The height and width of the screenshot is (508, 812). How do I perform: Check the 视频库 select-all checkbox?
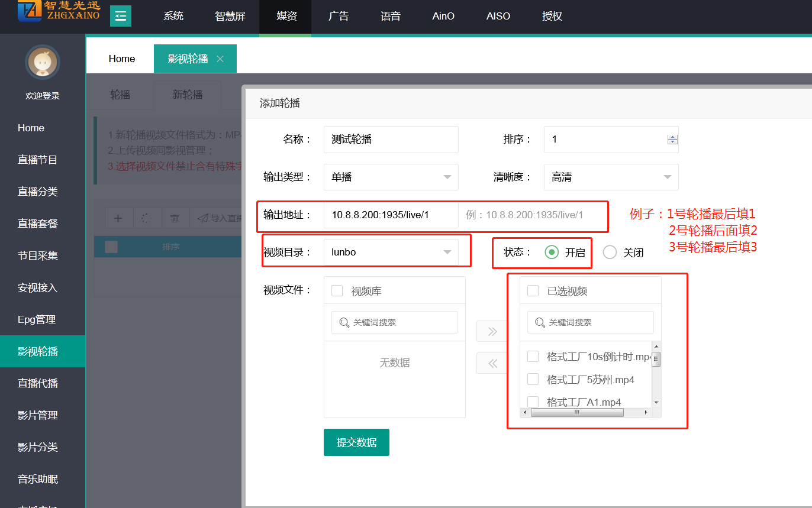click(x=337, y=290)
